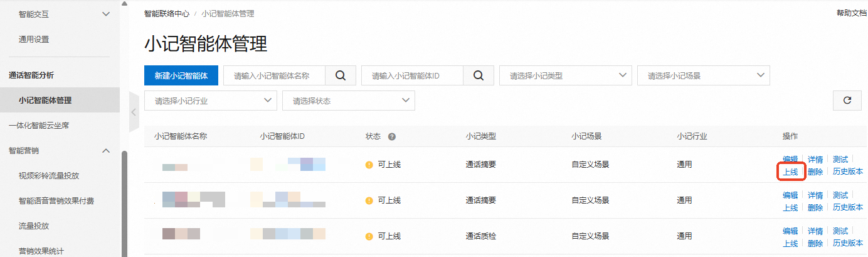Click 编辑 in the first row
Viewport: 868px width, 257px height.
[x=790, y=160]
